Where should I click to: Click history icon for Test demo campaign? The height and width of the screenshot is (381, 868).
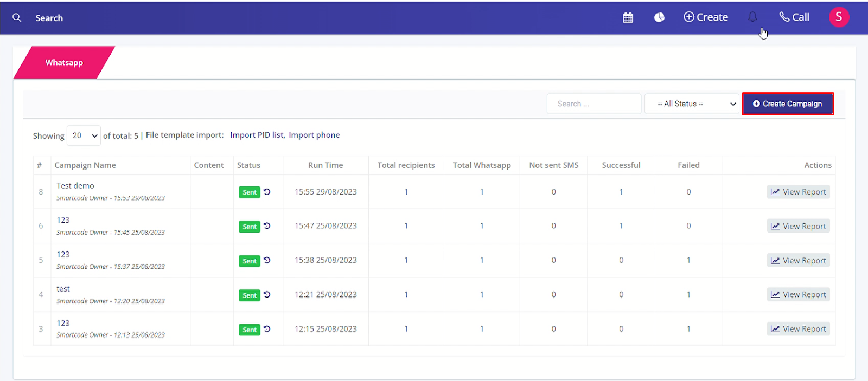click(x=267, y=191)
